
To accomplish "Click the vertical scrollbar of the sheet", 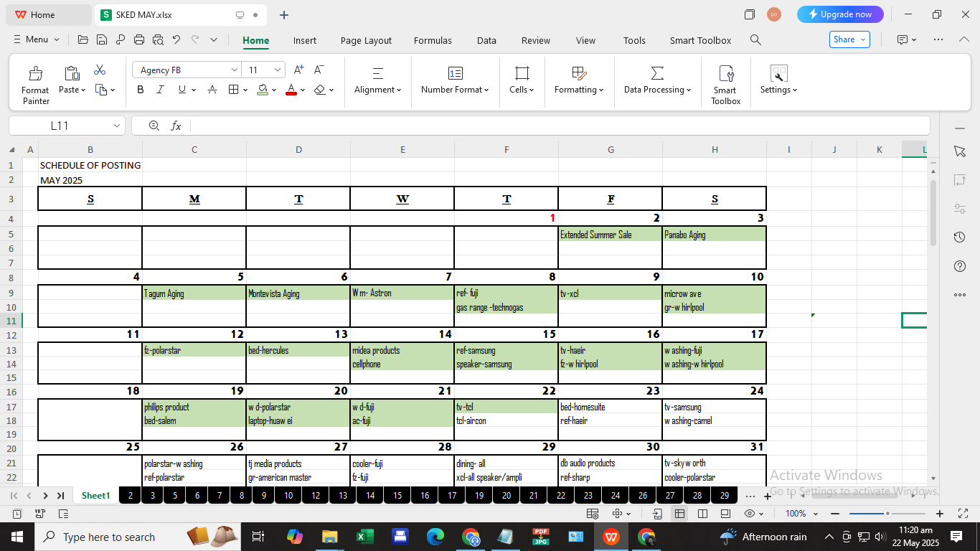I will (x=933, y=212).
